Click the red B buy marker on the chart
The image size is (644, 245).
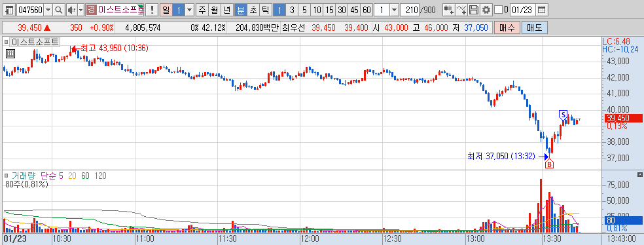tap(549, 164)
